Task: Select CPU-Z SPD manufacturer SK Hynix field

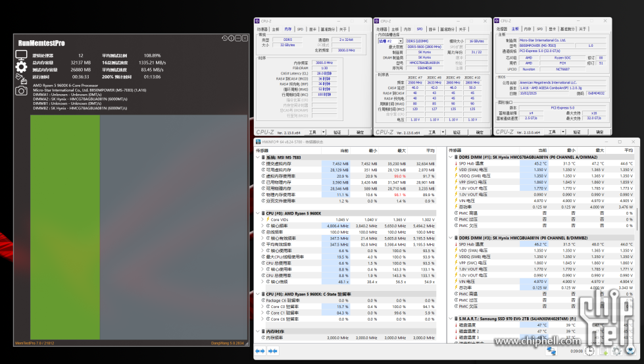Action: coord(424,52)
